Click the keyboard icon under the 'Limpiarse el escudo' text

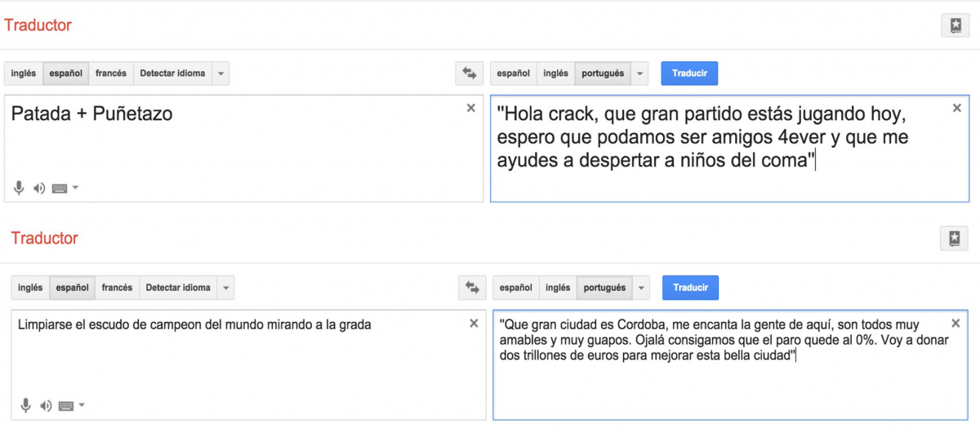click(x=66, y=406)
